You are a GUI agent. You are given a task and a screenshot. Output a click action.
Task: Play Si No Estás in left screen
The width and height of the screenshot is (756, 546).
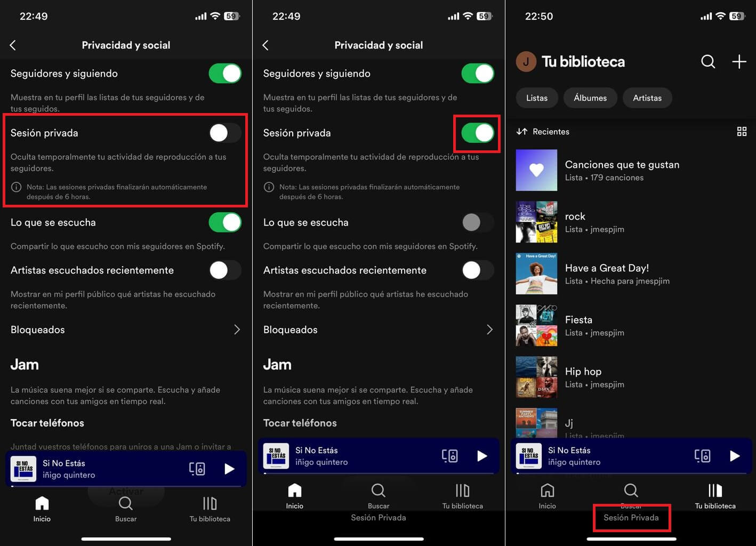229,469
